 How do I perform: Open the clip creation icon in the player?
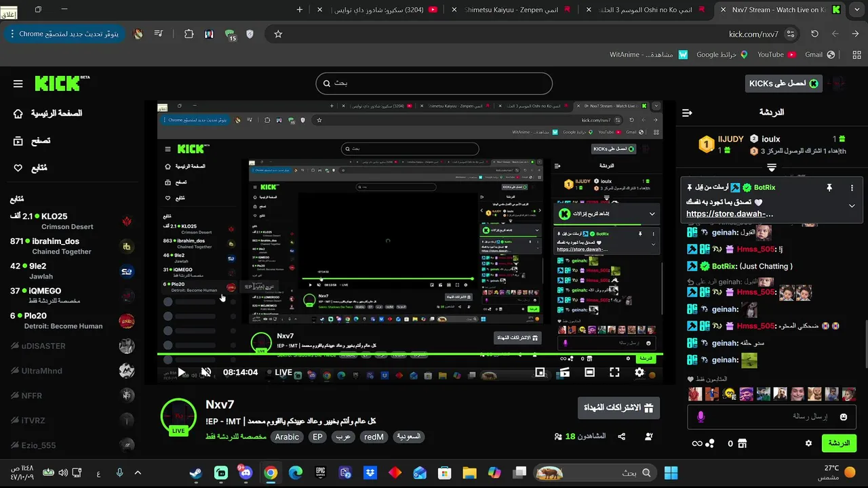point(565,372)
